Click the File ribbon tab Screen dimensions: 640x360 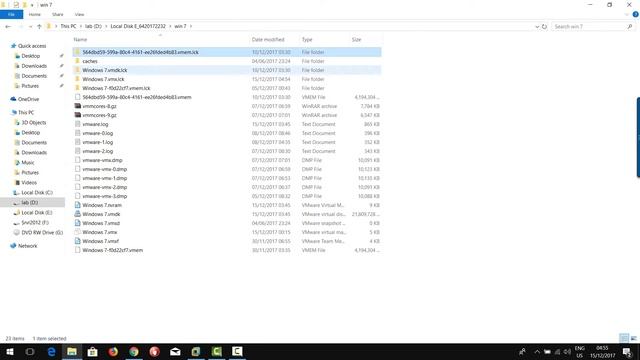[11, 14]
